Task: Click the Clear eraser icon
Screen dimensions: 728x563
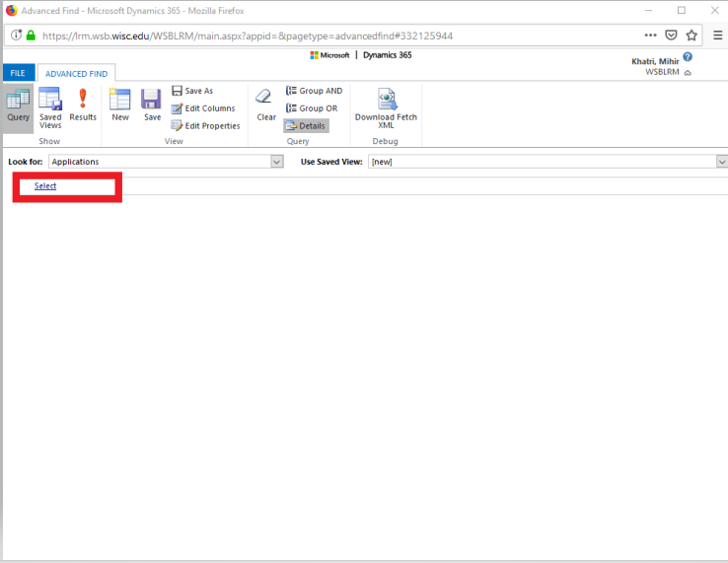Action: point(265,105)
